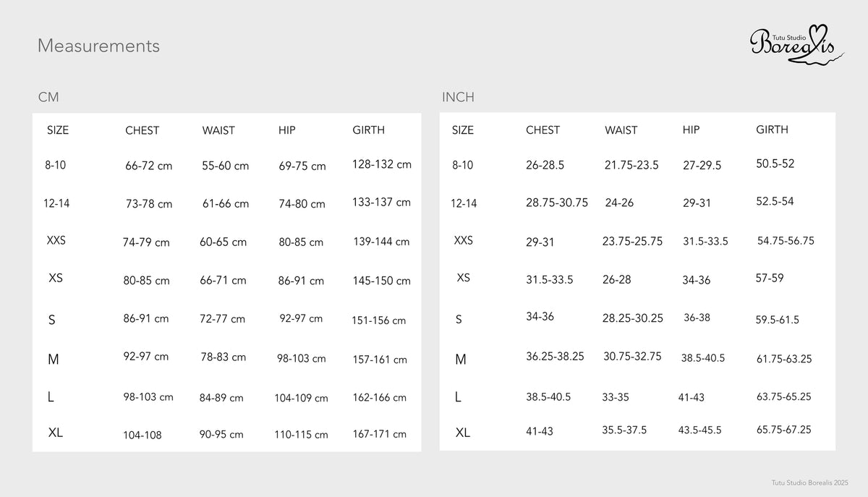Select the GIRTH column header in CM table
The height and width of the screenshot is (497, 868).
pyautogui.click(x=368, y=130)
